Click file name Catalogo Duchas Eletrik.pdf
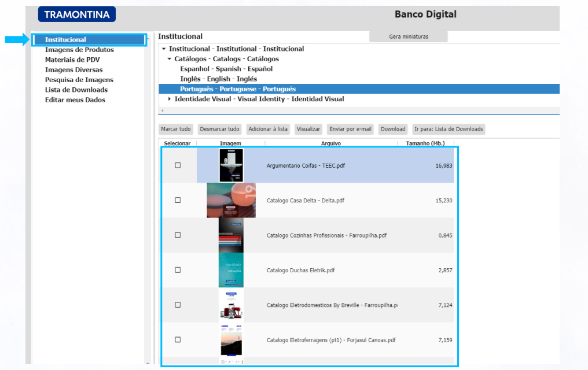 [x=300, y=270]
